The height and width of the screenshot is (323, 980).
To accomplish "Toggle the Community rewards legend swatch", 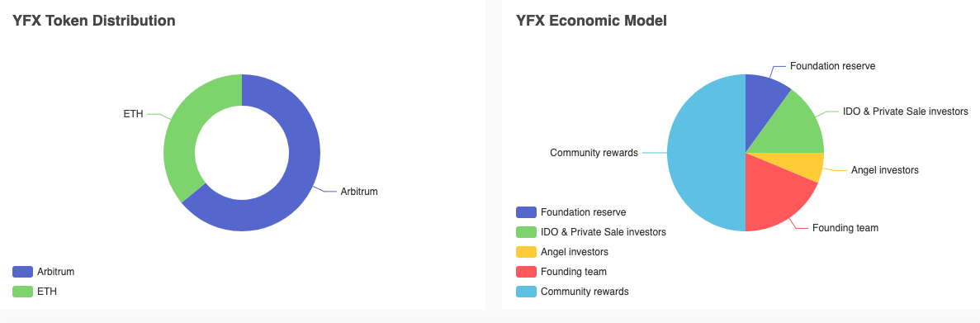I will 526,291.
